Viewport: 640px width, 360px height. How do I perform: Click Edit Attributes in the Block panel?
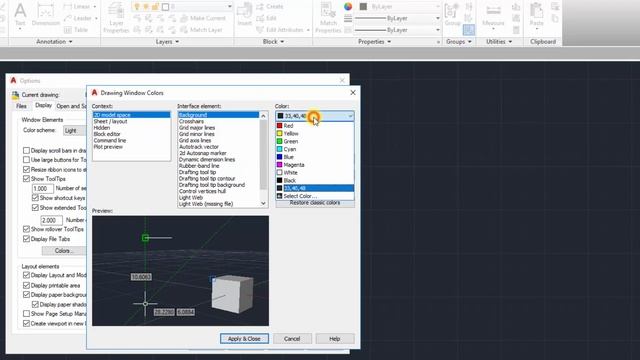click(x=282, y=30)
